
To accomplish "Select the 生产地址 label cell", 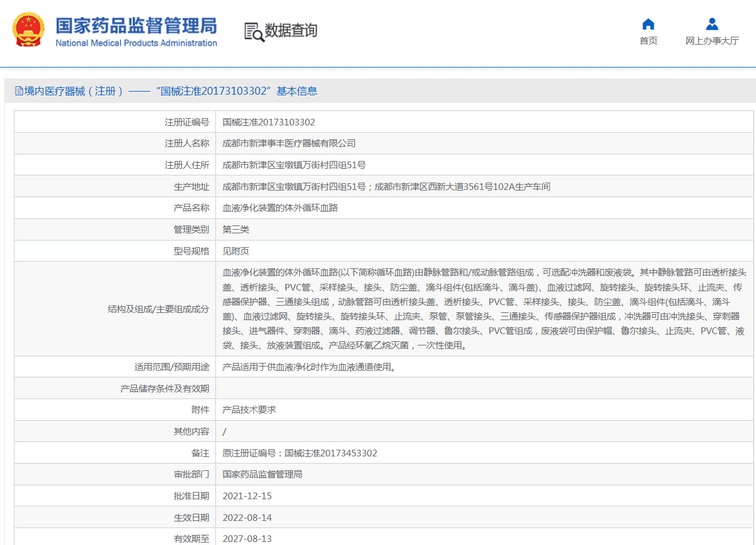I will pos(115,186).
